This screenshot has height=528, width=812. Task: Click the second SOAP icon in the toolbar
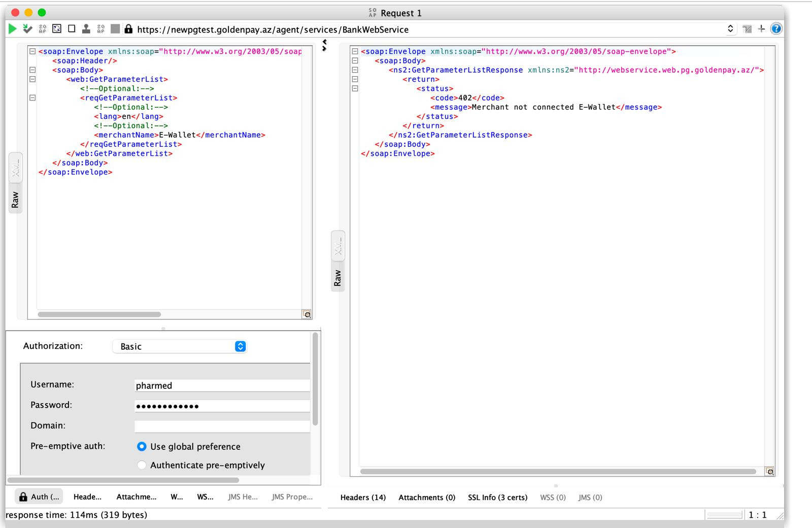point(101,29)
